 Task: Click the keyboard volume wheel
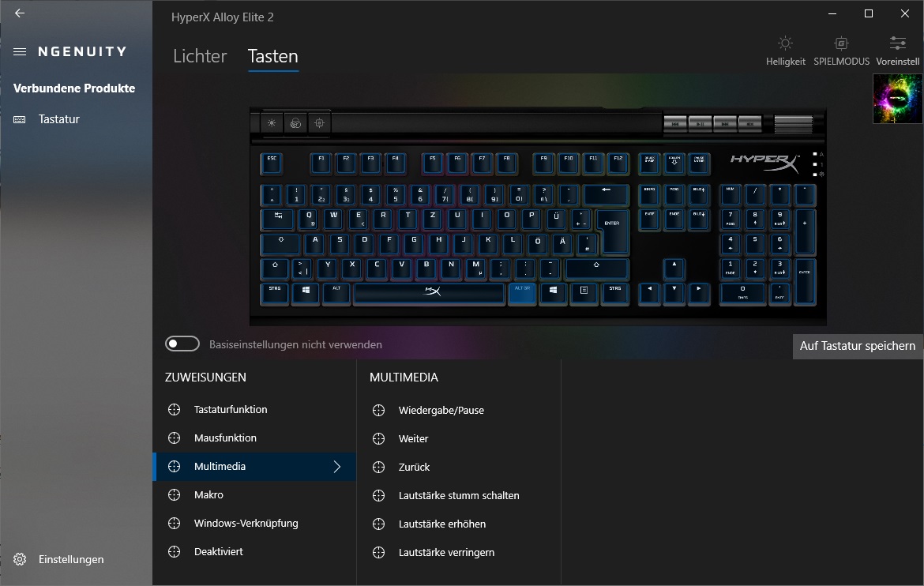coord(793,124)
